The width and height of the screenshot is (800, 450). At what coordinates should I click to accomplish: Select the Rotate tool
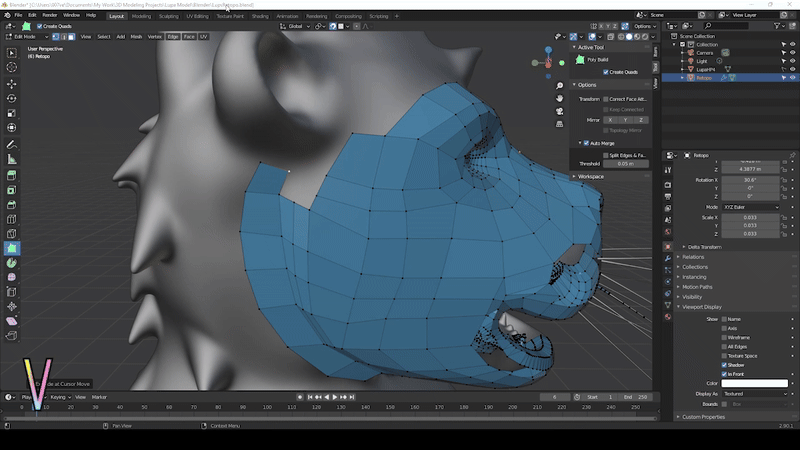click(x=12, y=98)
